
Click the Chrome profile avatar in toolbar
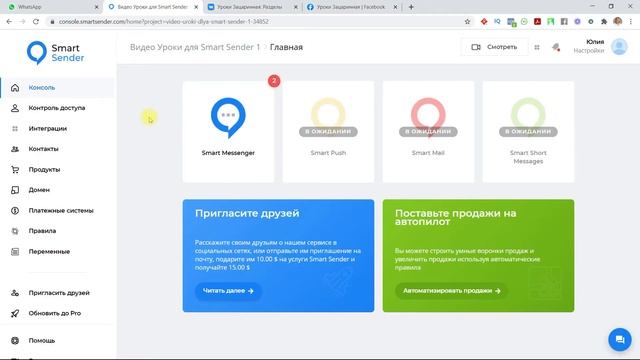point(618,22)
